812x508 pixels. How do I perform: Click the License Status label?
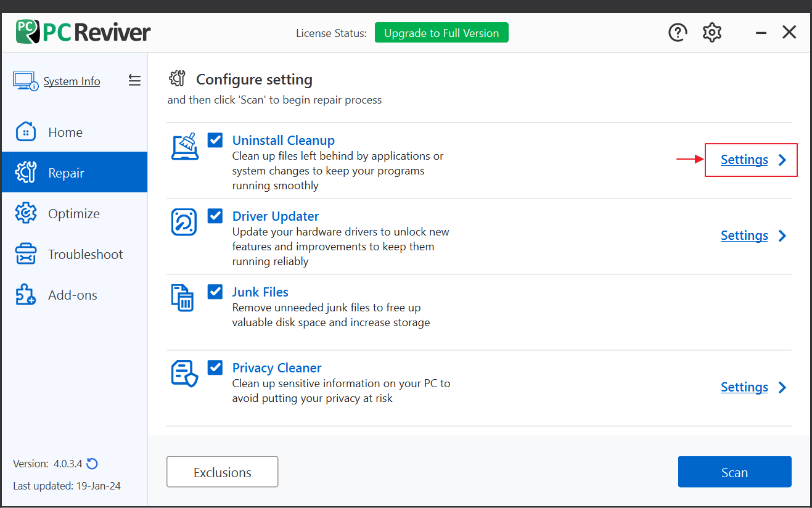(x=331, y=33)
